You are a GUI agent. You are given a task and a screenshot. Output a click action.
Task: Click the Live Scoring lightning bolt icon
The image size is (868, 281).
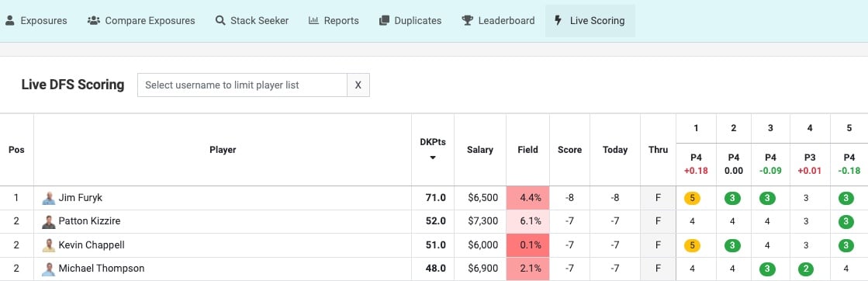pyautogui.click(x=558, y=20)
